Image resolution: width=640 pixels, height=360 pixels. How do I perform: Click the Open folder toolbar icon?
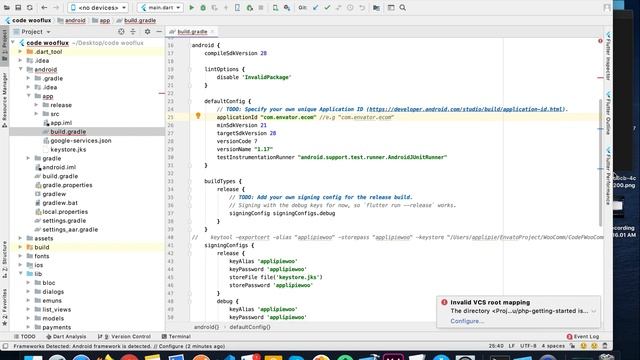tap(7, 7)
